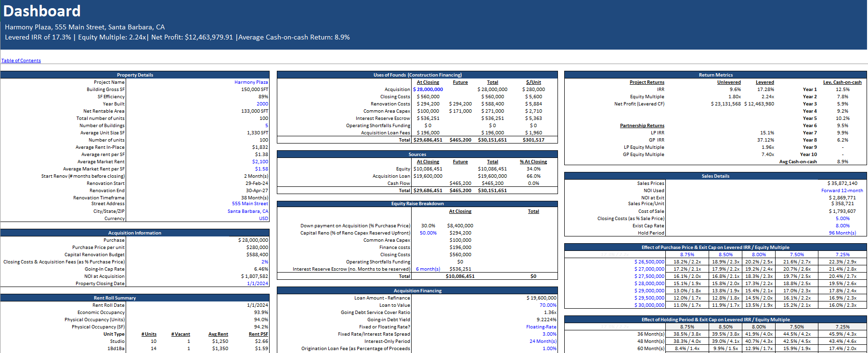This screenshot has width=868, height=353.
Task: Click the 3.00% interest rate spread
Action: coord(549,334)
